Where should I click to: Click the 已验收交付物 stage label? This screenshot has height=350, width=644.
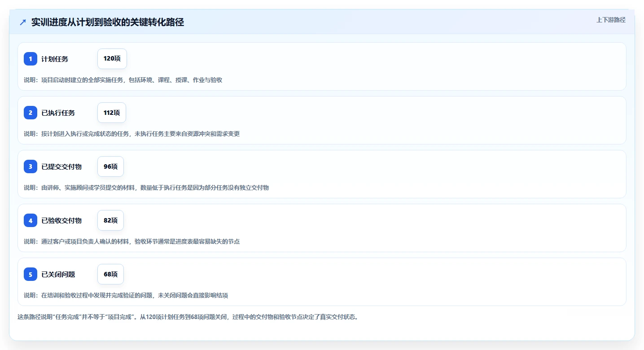click(61, 220)
